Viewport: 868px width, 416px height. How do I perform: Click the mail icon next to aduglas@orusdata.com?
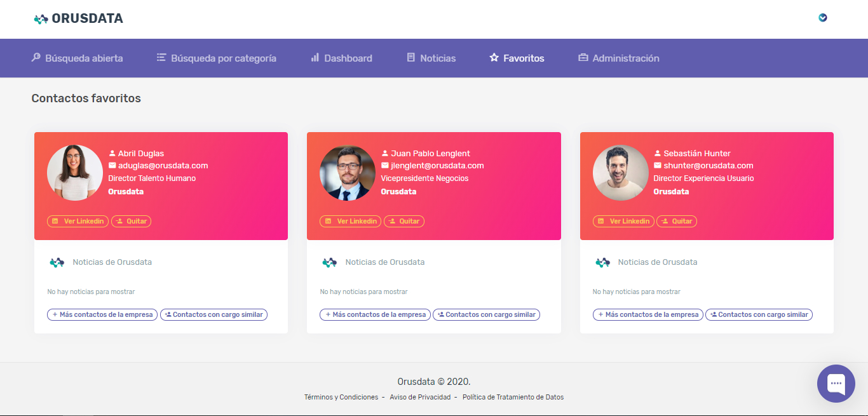coord(112,165)
